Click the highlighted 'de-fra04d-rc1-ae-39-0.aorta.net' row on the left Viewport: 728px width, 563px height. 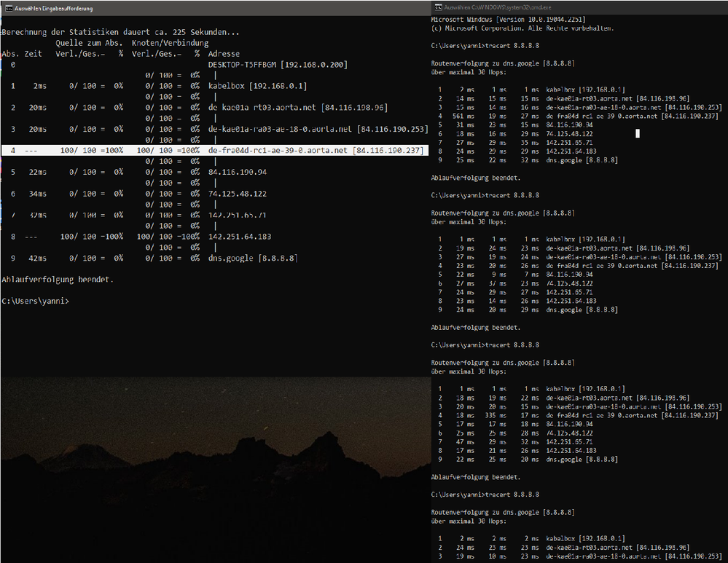(214, 150)
